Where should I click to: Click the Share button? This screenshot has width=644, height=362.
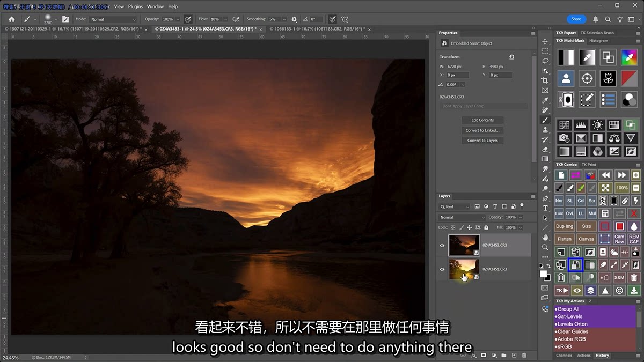tap(576, 19)
